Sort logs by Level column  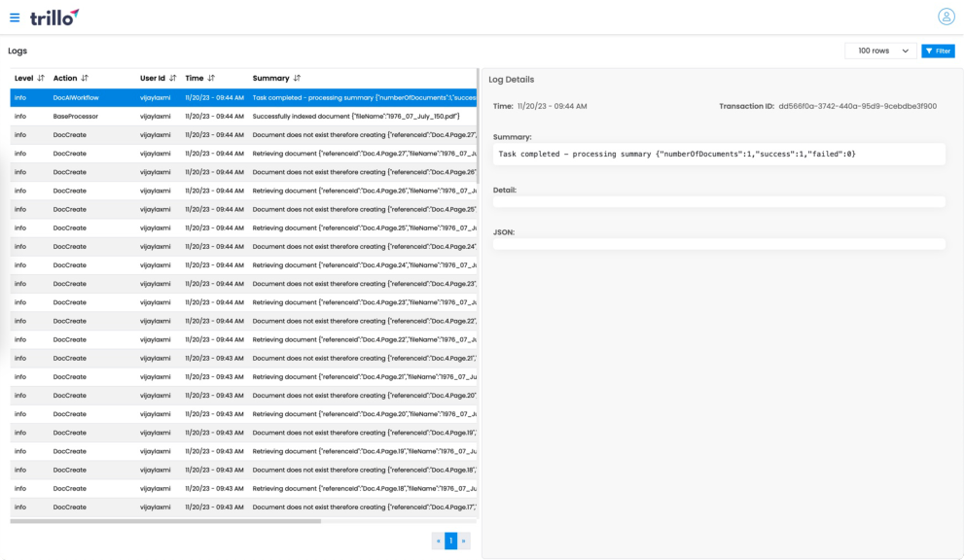pos(41,78)
